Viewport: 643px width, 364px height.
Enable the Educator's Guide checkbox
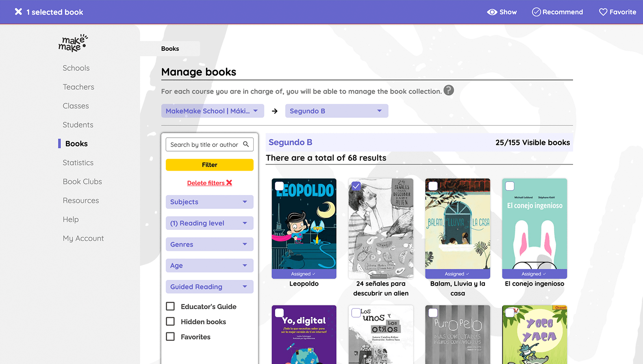[170, 306]
